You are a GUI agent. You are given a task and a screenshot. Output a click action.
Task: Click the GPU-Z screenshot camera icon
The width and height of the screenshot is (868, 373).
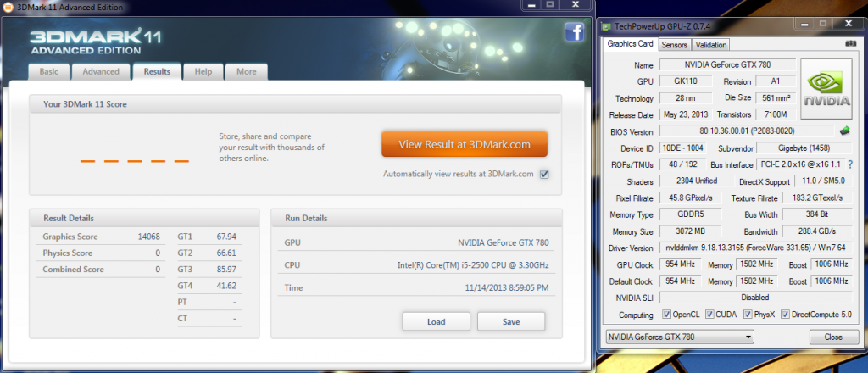850,44
